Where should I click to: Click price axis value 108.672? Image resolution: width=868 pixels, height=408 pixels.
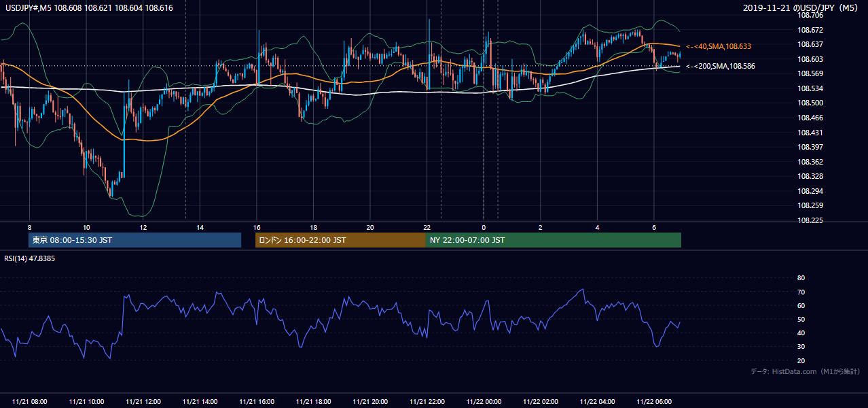[x=810, y=30]
